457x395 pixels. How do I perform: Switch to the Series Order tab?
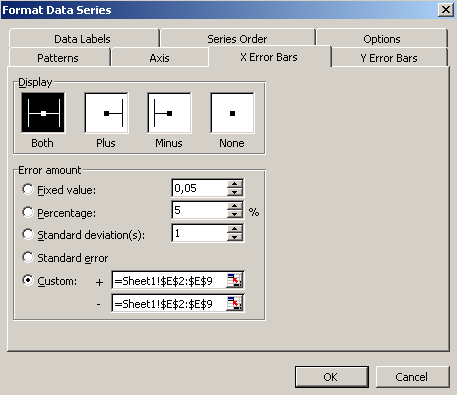pos(237,39)
